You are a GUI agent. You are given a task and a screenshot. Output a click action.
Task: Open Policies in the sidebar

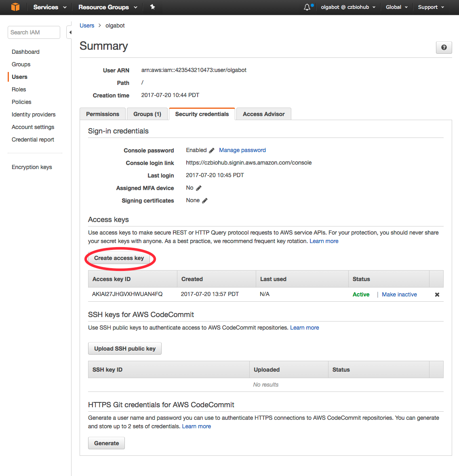tap(21, 102)
